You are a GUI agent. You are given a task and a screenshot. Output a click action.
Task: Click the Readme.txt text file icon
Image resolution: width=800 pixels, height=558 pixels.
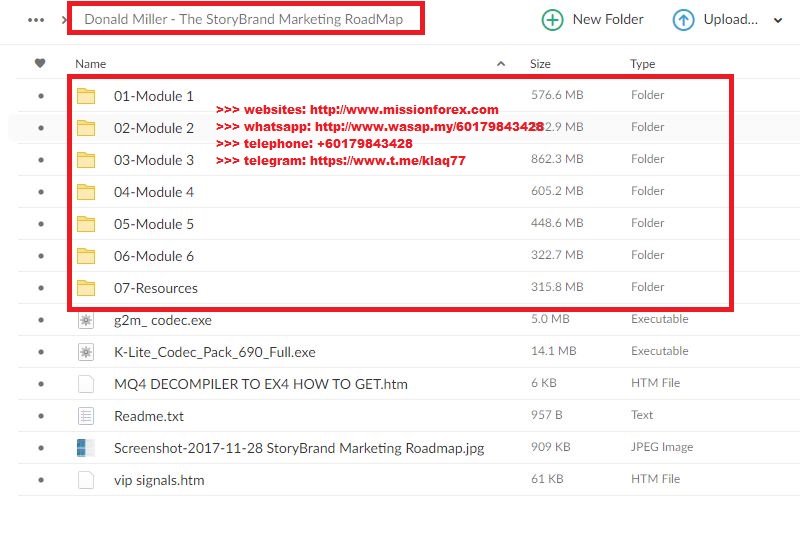point(86,416)
